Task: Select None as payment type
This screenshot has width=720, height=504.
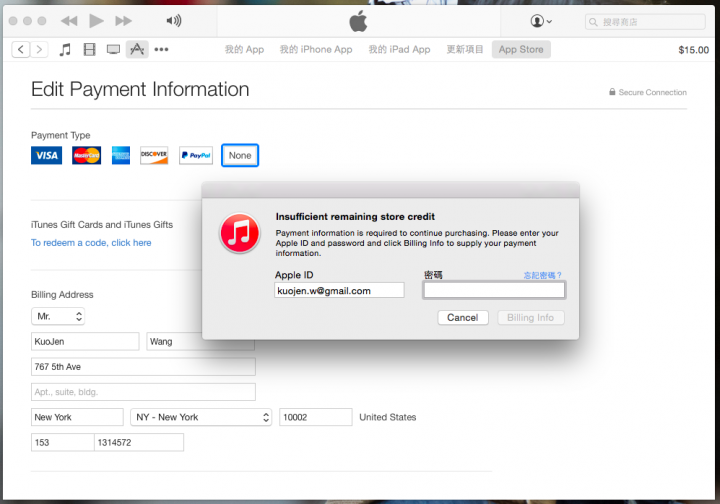Action: (x=240, y=155)
